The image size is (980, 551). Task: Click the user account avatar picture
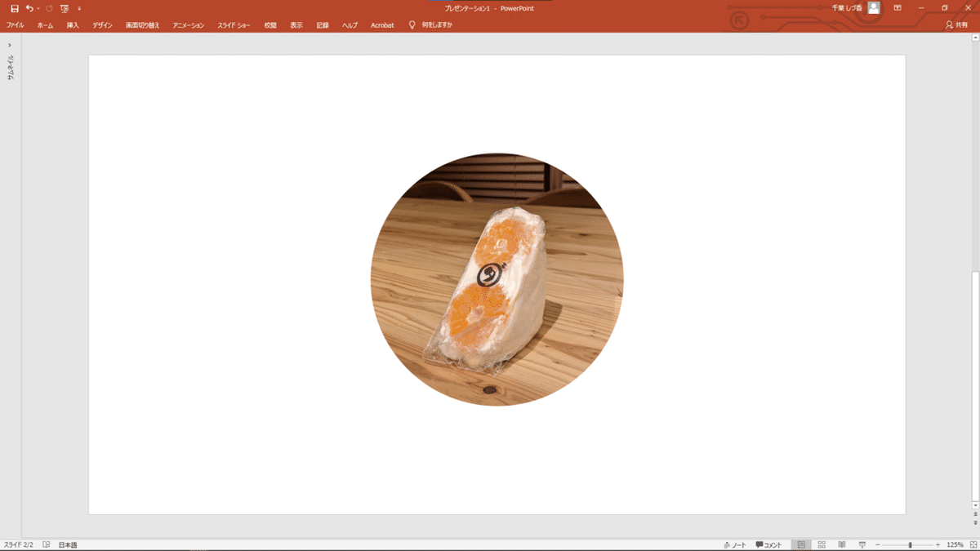pos(874,7)
